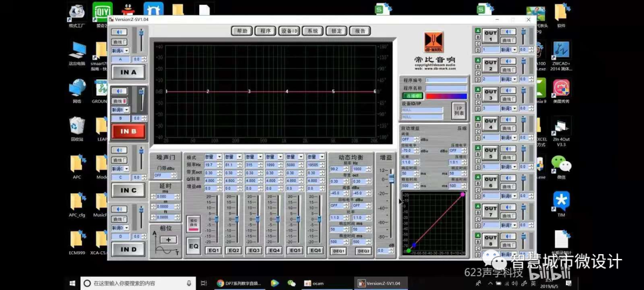Click the 程序名称 program name field
The width and height of the screenshot is (644, 290).
pyautogui.click(x=446, y=88)
